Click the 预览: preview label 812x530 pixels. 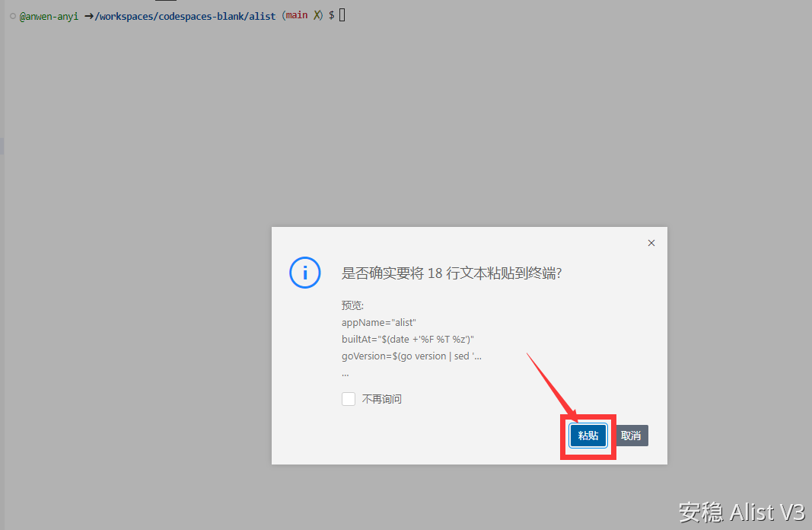pyautogui.click(x=352, y=305)
